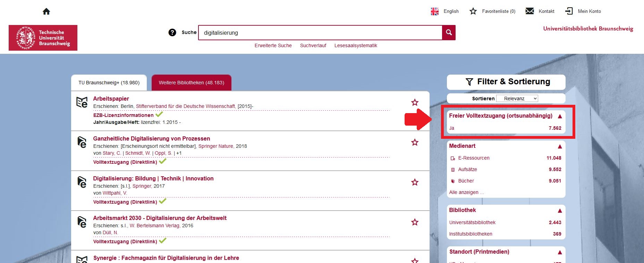Screen dimensions: 644x263
Task: Switch language to English
Action: [x=451, y=11]
